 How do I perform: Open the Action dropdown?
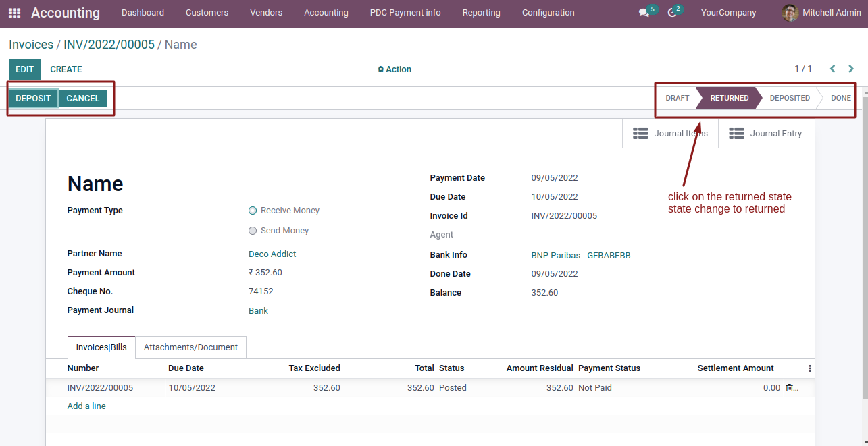[x=394, y=69]
